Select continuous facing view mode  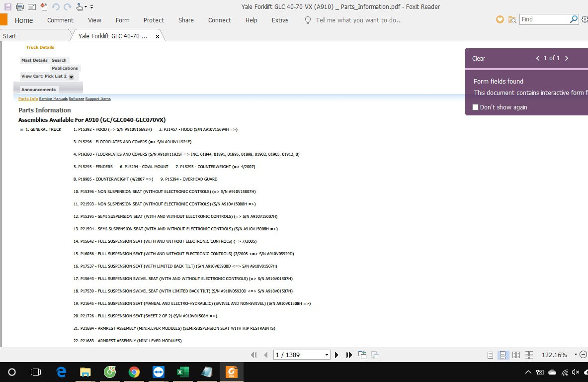[x=529, y=355]
